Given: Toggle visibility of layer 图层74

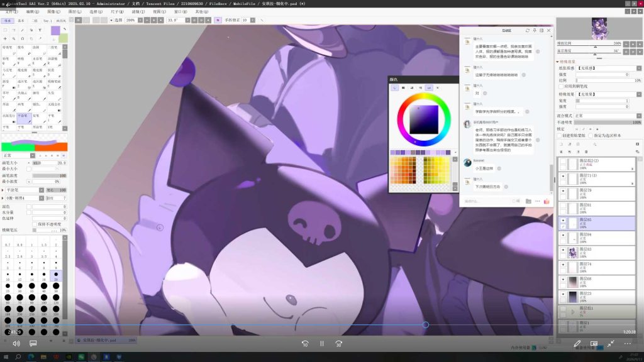Looking at the screenshot, I should (x=563, y=265).
